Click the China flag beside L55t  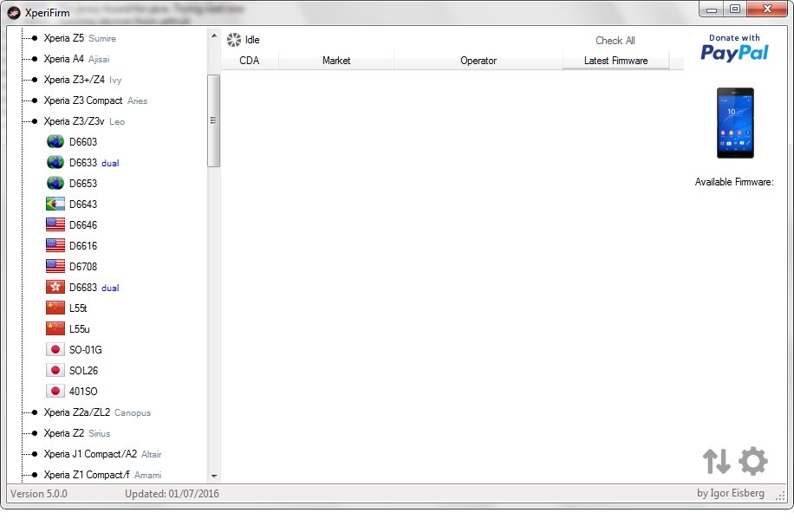click(x=55, y=308)
